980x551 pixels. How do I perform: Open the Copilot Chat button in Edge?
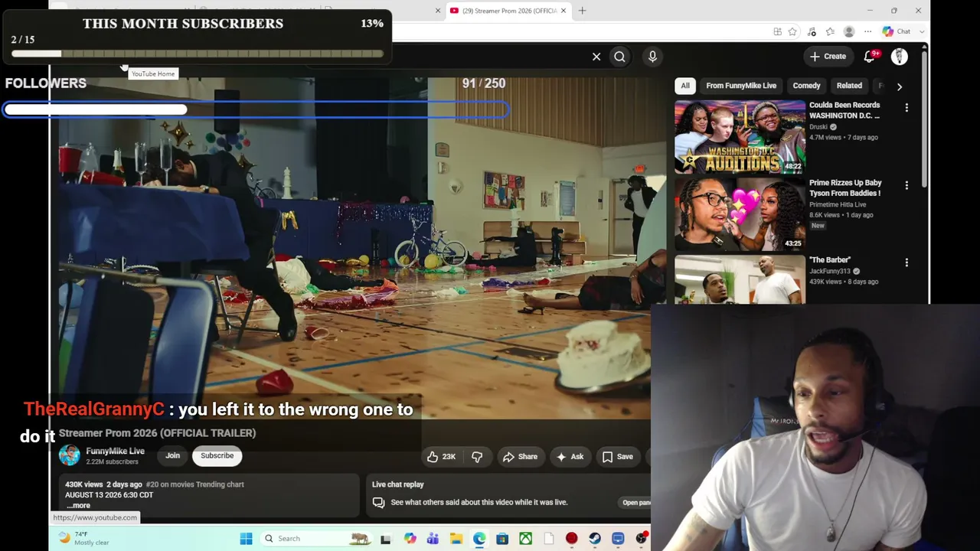pyautogui.click(x=897, y=31)
